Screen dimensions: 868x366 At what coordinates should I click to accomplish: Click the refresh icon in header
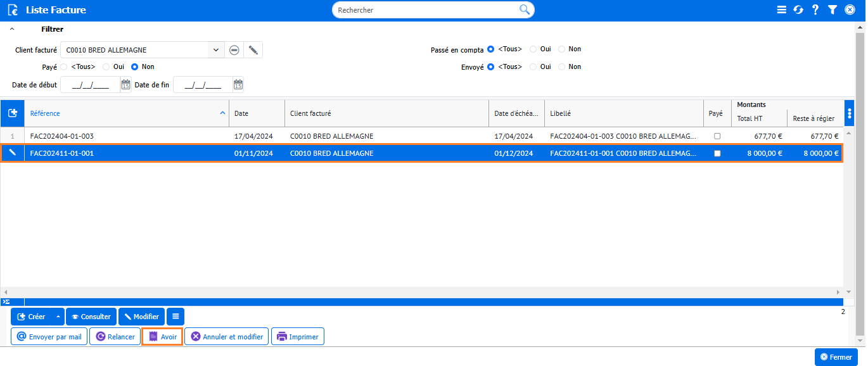coord(798,10)
